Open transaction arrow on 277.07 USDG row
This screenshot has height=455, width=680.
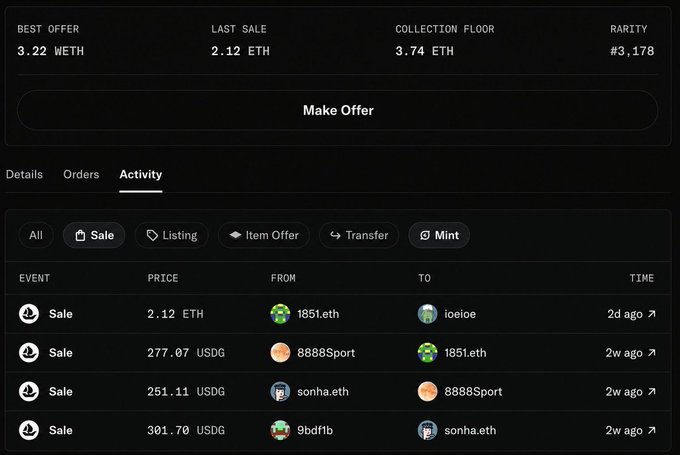pos(651,353)
